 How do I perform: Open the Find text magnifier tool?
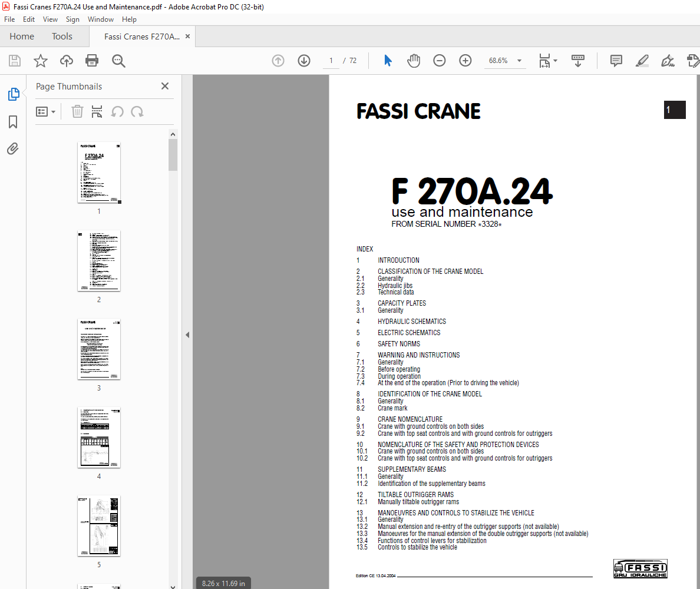[118, 61]
